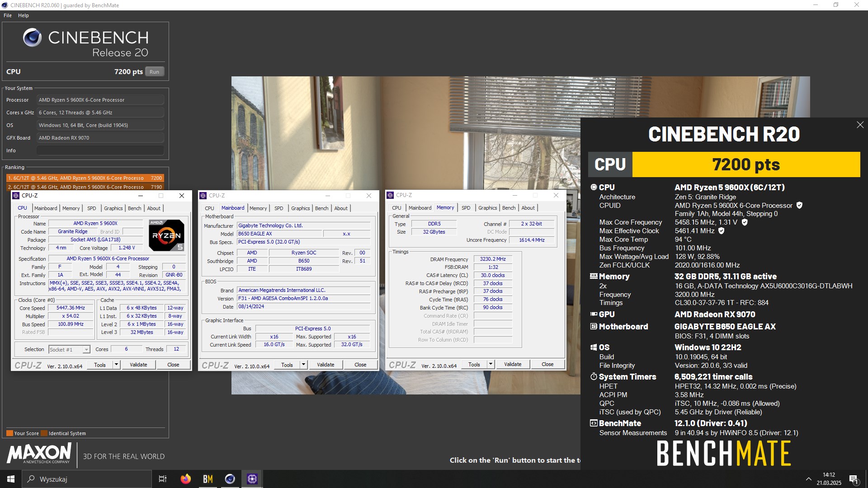Show hidden system tray icons
Image resolution: width=868 pixels, height=488 pixels.
[x=808, y=479]
